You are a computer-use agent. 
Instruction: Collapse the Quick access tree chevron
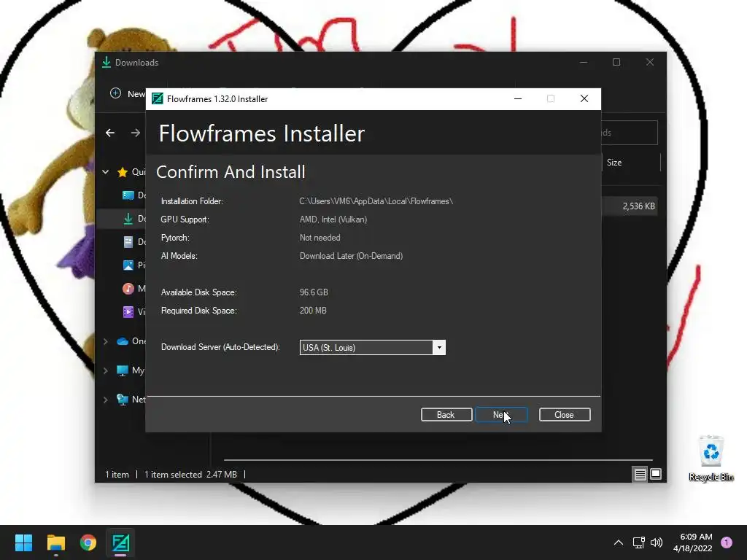[105, 172]
